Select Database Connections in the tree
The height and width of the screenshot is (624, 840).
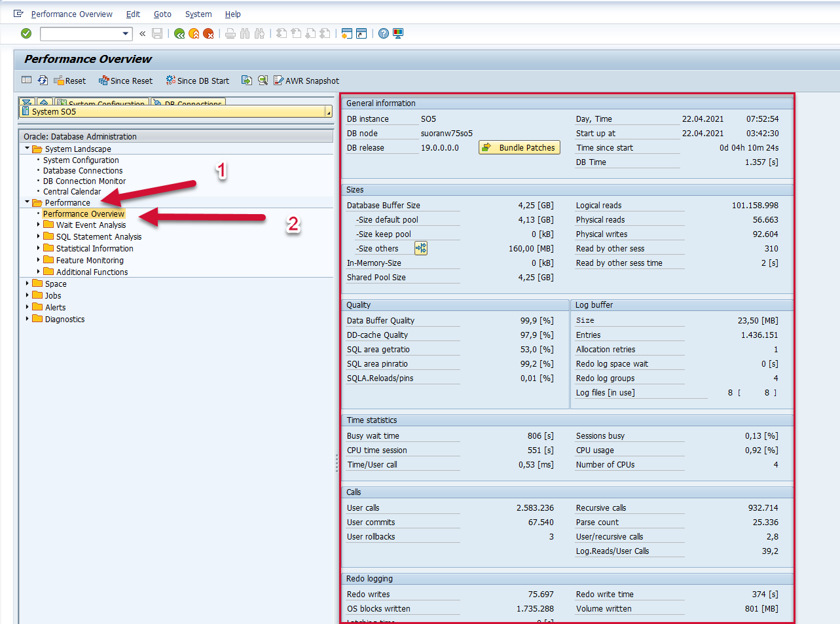click(x=82, y=170)
